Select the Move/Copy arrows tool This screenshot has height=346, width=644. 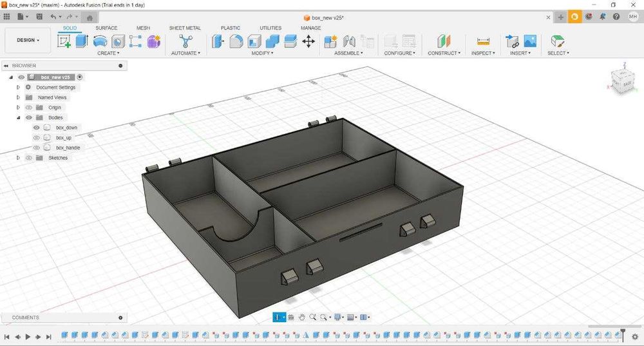(308, 41)
